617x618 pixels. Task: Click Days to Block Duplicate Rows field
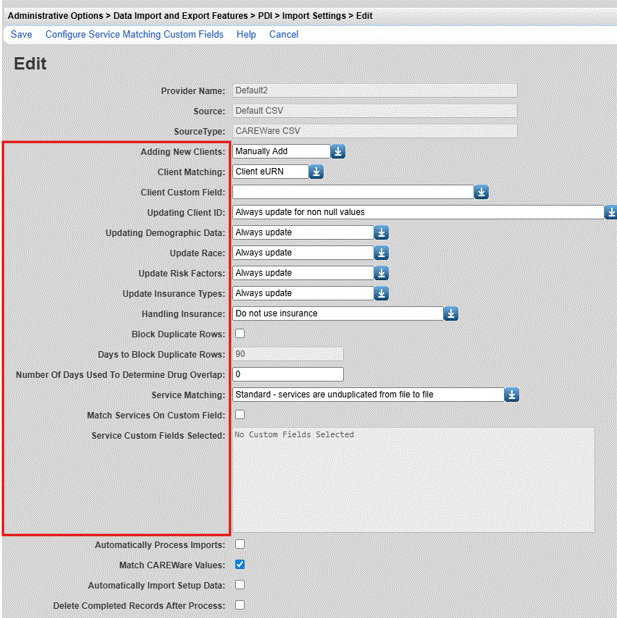288,354
